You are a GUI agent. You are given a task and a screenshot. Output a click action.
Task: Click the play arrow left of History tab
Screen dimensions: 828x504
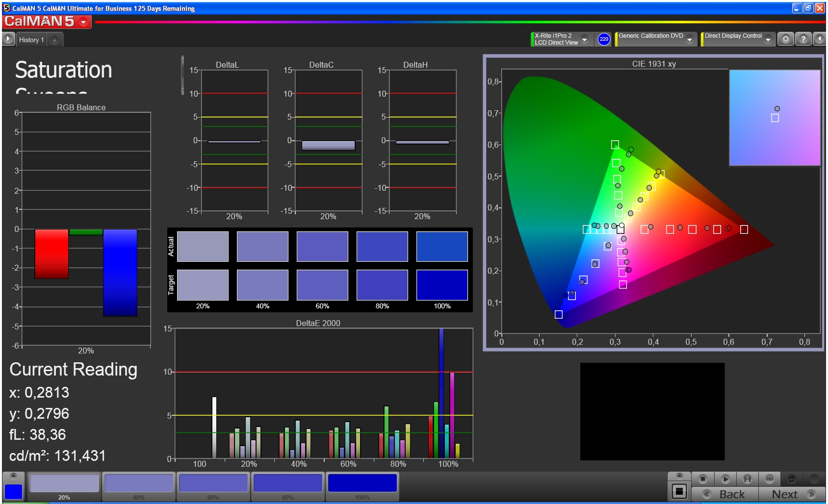pos(8,39)
